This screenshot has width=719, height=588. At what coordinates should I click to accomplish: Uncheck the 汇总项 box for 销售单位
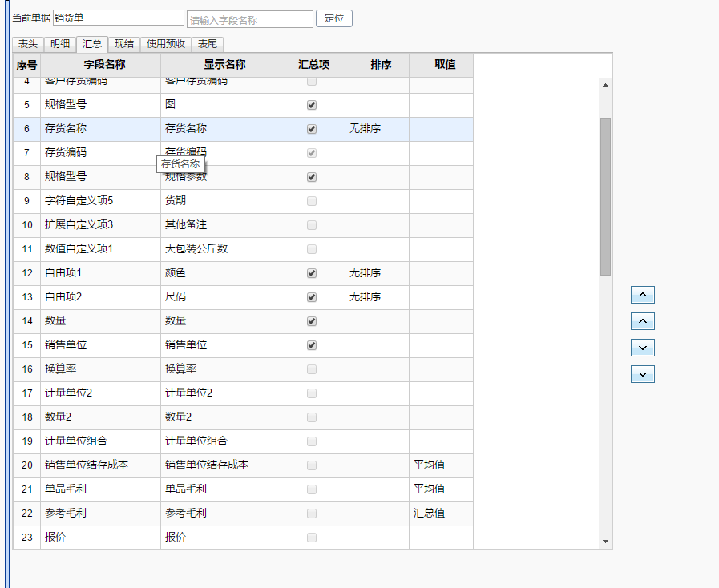pyautogui.click(x=312, y=345)
